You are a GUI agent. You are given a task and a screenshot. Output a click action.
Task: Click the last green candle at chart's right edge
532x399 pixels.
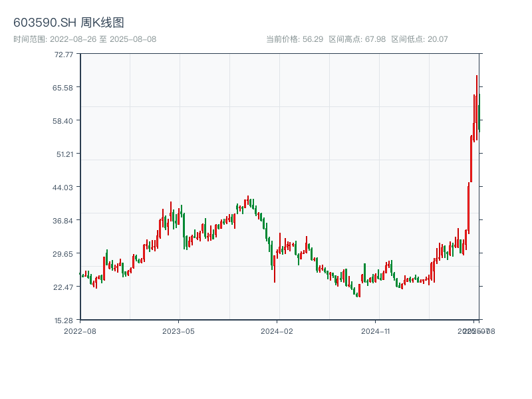click(479, 113)
